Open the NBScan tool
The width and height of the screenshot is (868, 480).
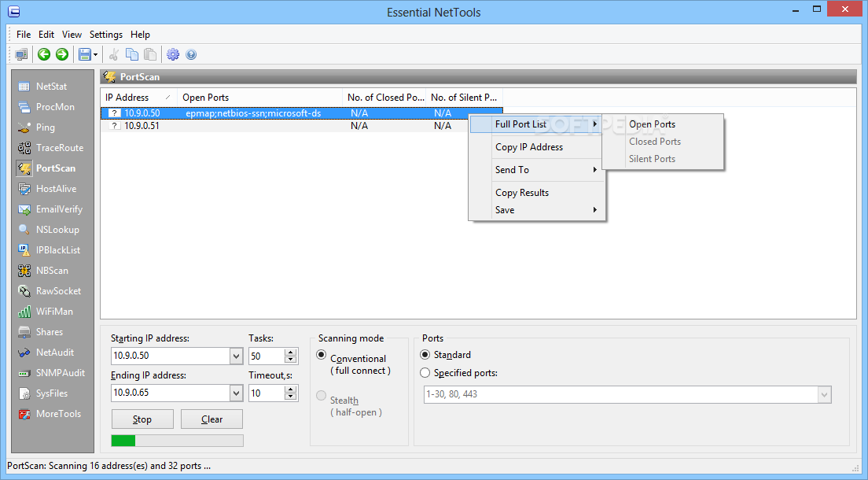(x=43, y=271)
